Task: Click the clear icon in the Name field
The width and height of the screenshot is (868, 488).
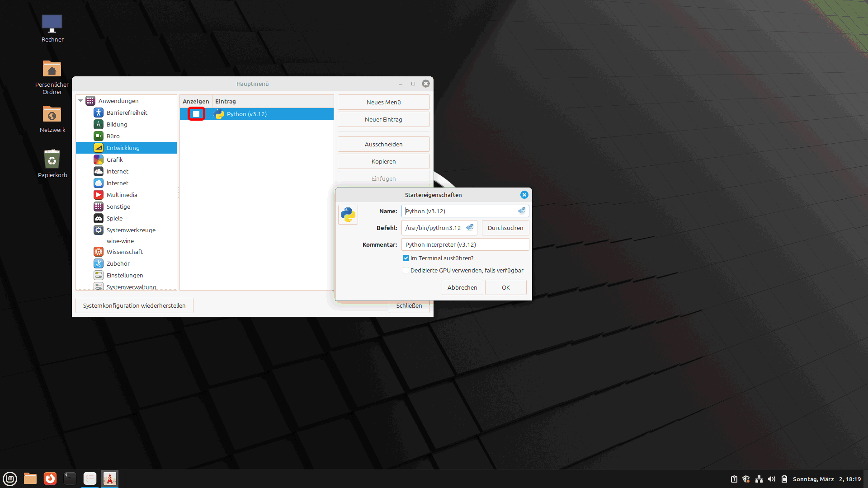Action: click(522, 211)
